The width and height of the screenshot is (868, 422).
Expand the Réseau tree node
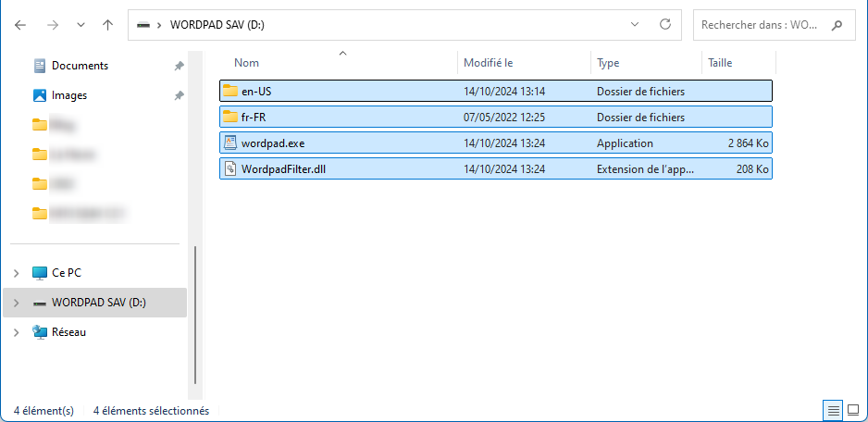pos(17,333)
